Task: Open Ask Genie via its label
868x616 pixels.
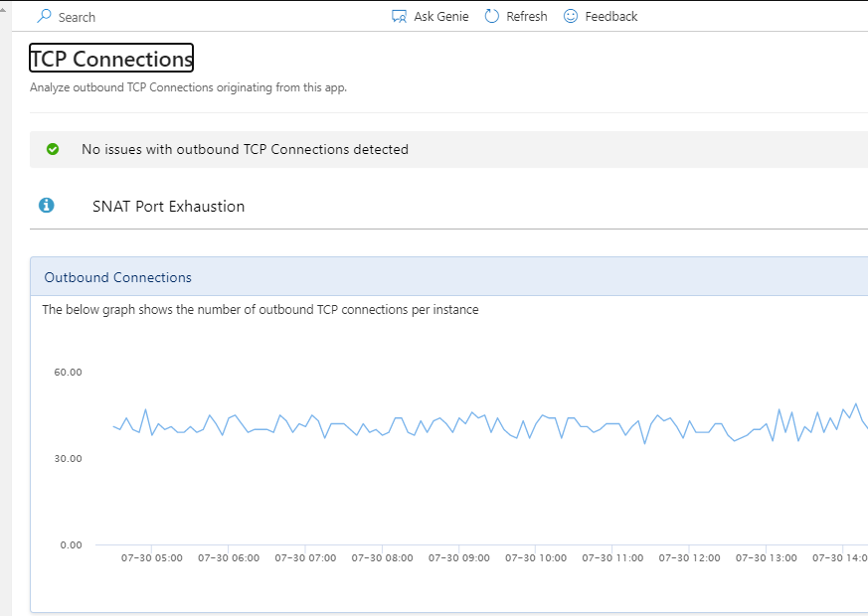Action: [440, 17]
